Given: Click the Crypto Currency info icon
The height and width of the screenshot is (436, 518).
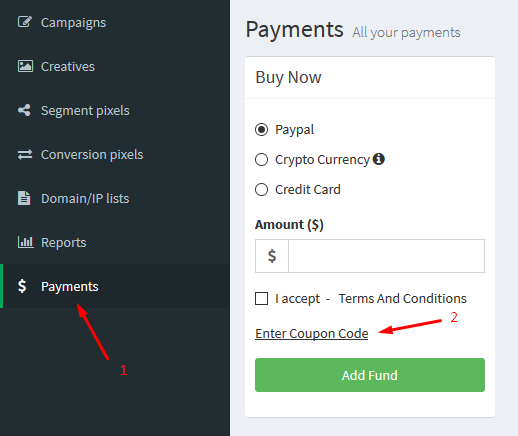Looking at the screenshot, I should click(379, 159).
